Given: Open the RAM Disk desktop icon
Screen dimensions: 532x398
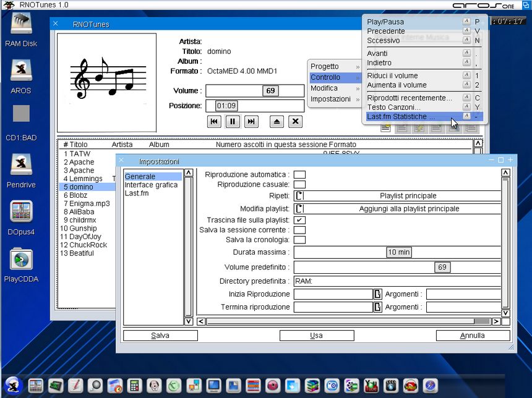Looking at the screenshot, I should pyautogui.click(x=21, y=23).
